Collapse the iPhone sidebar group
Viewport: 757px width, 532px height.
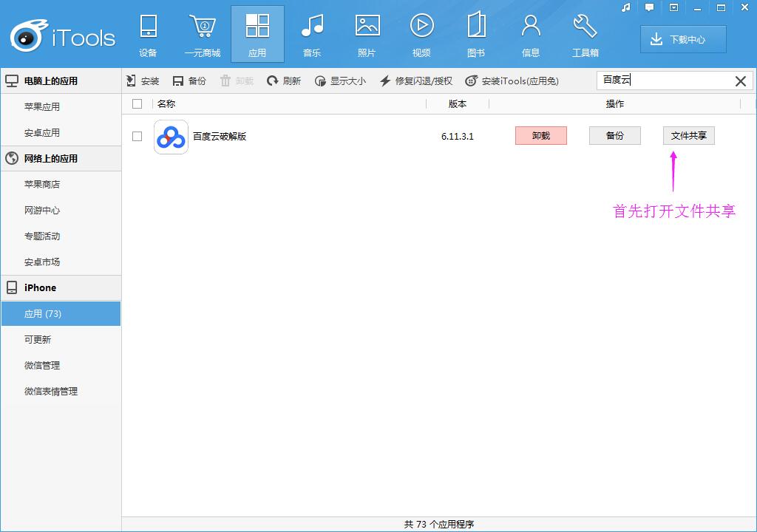61,287
